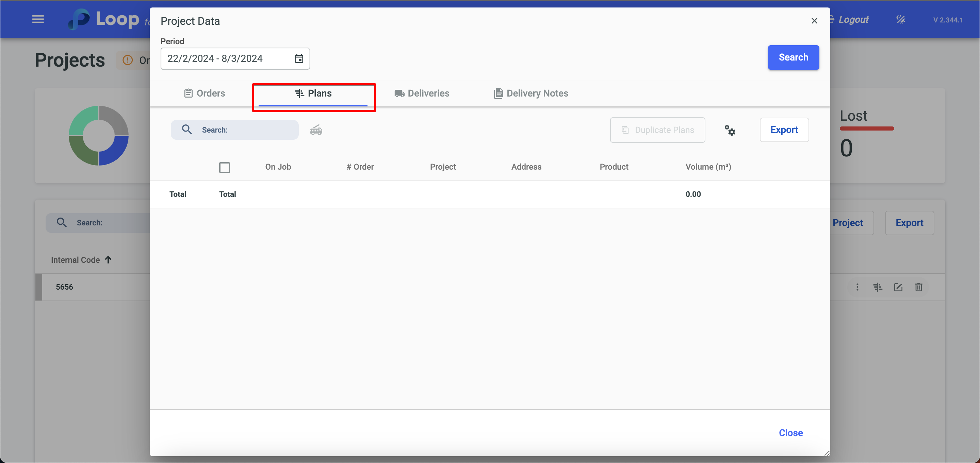Click the three-dot menu for project 5656
This screenshot has width=980, height=463.
(x=857, y=287)
